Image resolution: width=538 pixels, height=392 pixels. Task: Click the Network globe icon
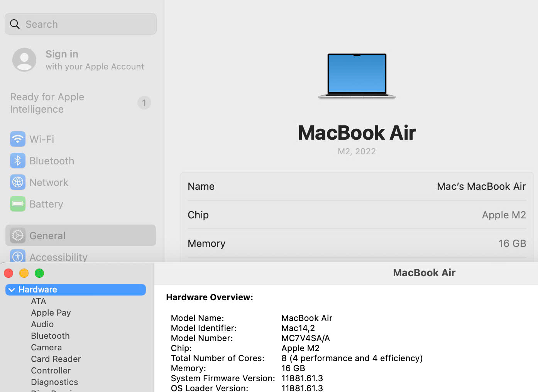pos(18,182)
